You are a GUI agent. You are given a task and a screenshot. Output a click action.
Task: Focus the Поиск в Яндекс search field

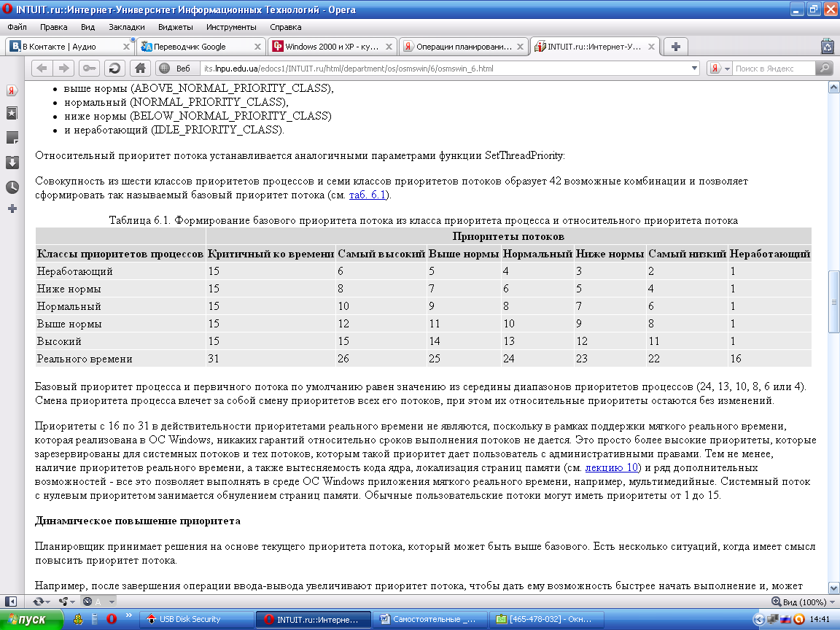(x=774, y=68)
